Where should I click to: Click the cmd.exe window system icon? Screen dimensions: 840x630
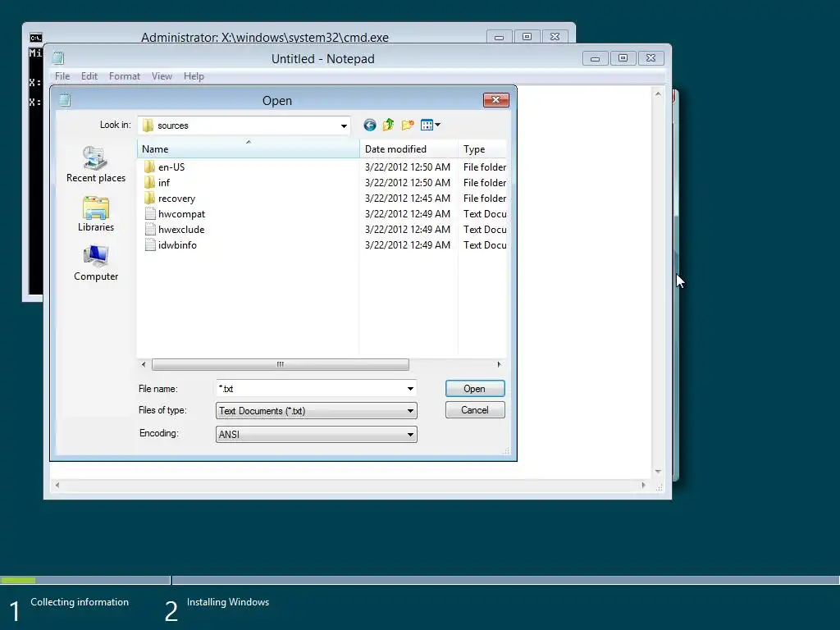click(36, 38)
